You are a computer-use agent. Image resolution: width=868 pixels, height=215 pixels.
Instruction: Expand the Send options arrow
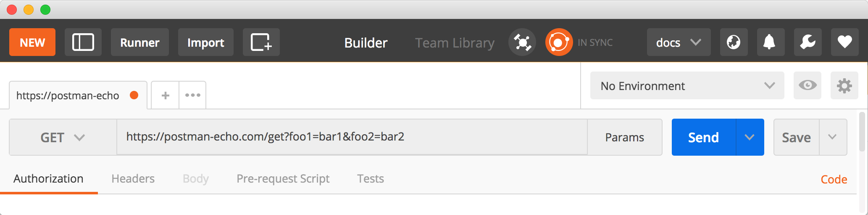click(750, 138)
